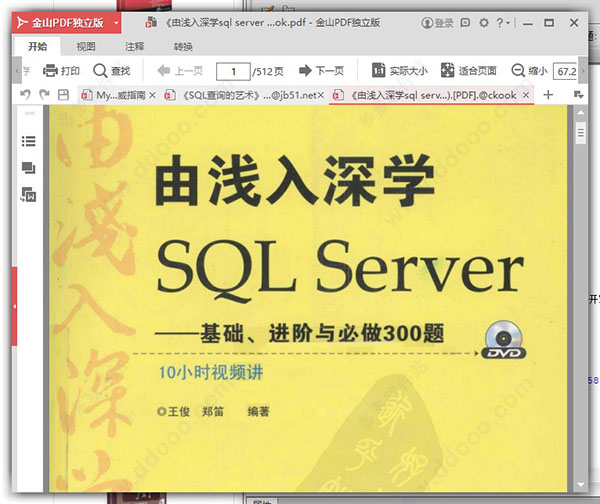
Task: Open the bookmarks outline panel icon
Action: 29,141
